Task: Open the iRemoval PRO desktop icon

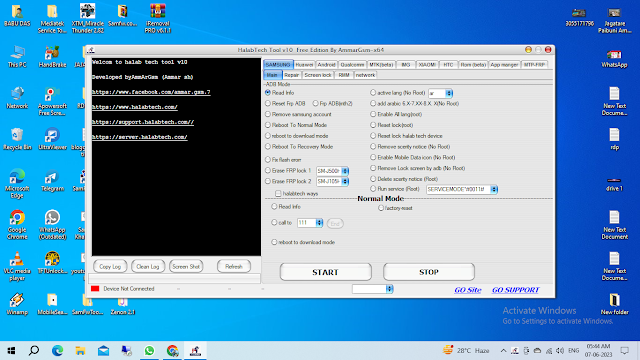Action: (x=158, y=18)
